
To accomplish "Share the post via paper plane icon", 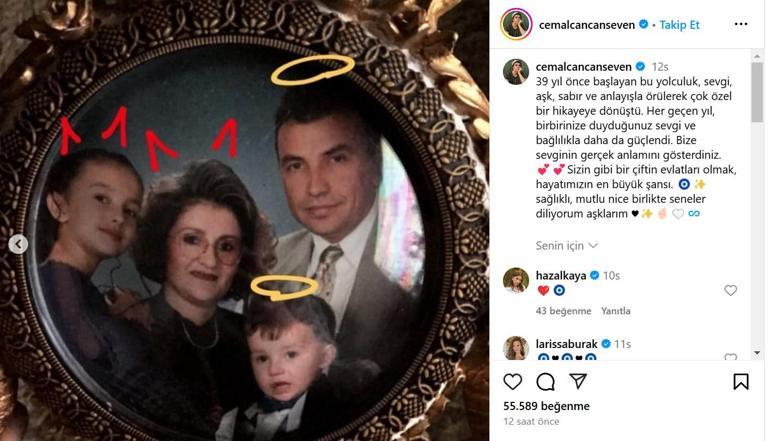I will click(578, 382).
